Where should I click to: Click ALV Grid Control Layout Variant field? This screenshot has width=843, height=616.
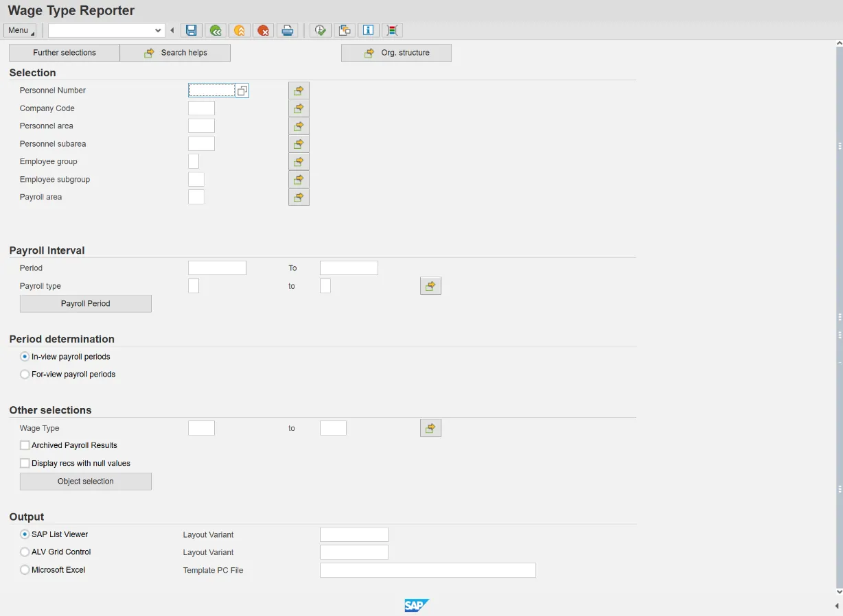[x=354, y=552]
